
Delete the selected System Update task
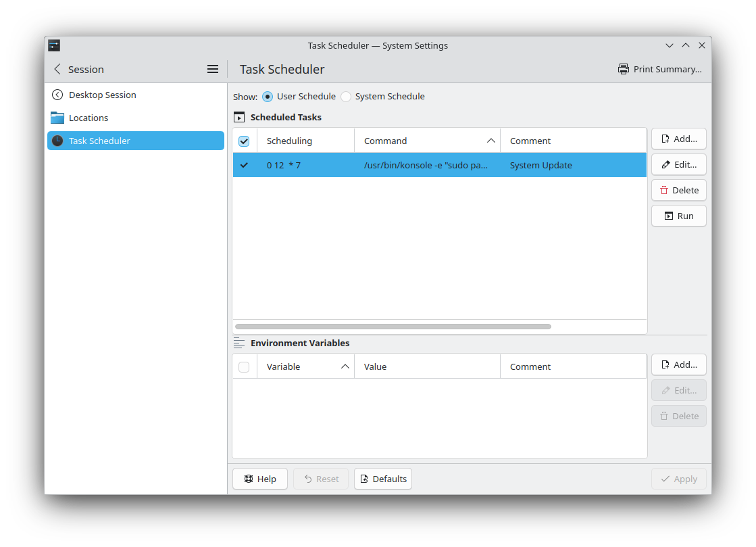678,190
